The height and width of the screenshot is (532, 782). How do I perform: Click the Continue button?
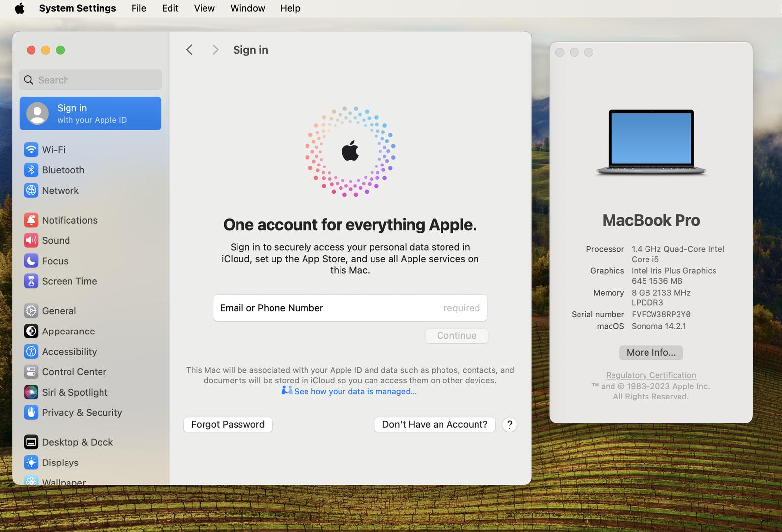coord(457,336)
